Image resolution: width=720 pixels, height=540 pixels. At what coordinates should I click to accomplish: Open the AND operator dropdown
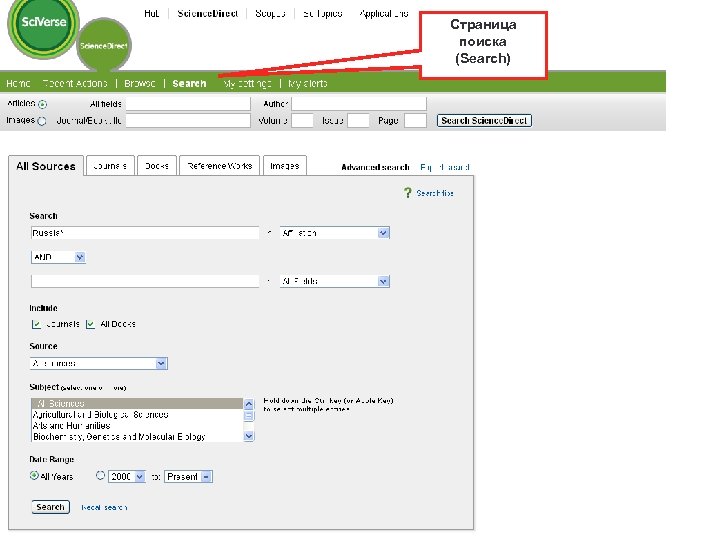(x=58, y=257)
